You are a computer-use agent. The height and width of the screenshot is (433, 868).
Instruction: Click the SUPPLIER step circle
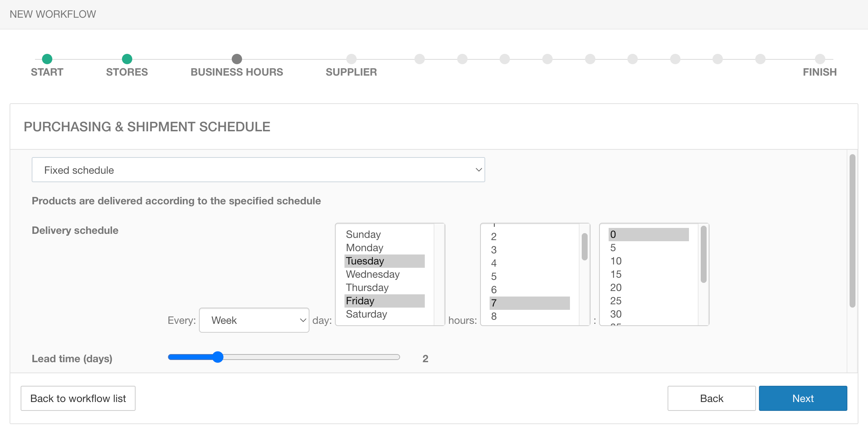351,59
